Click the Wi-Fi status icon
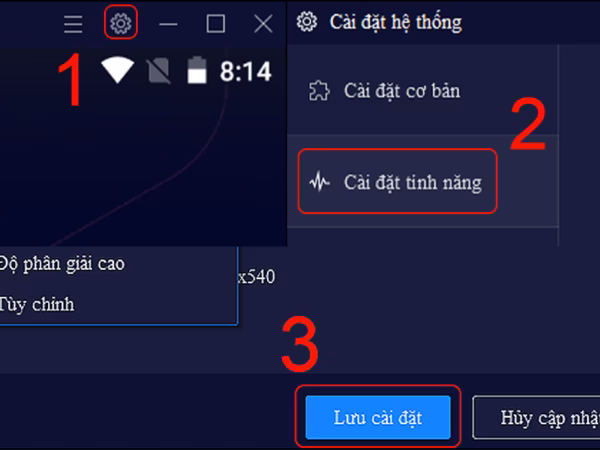The height and width of the screenshot is (450, 600). click(117, 70)
